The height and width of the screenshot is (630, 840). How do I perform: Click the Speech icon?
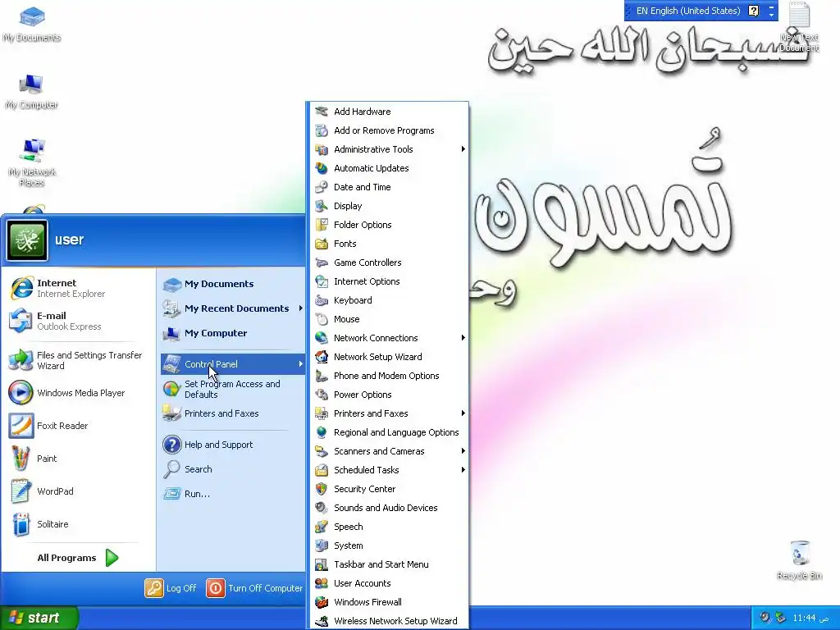click(322, 527)
